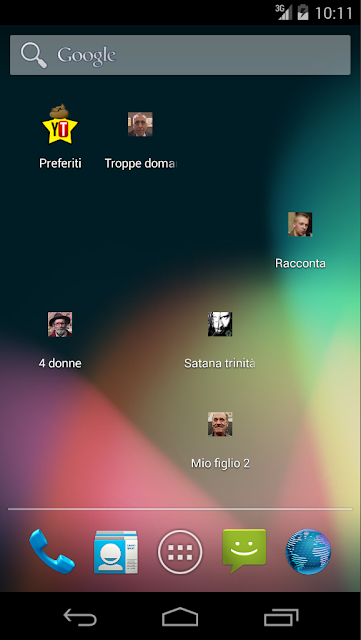
Task: Tap the Back navigation button
Action: 80,617
